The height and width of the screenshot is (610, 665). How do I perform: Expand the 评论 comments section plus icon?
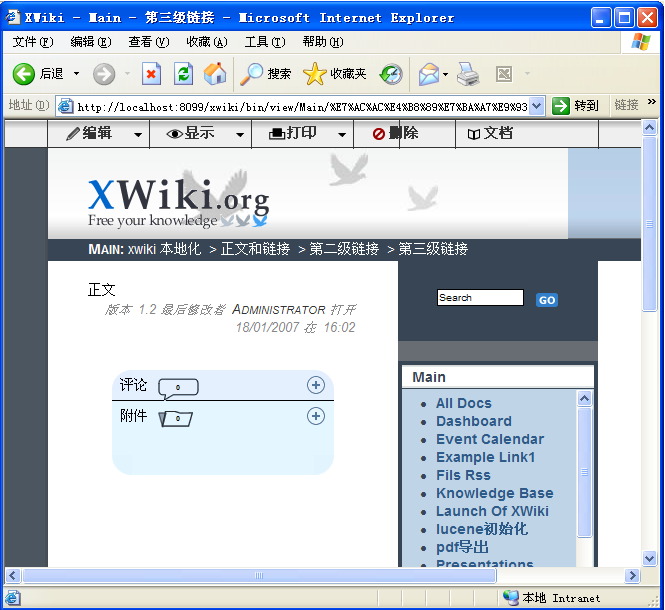316,385
